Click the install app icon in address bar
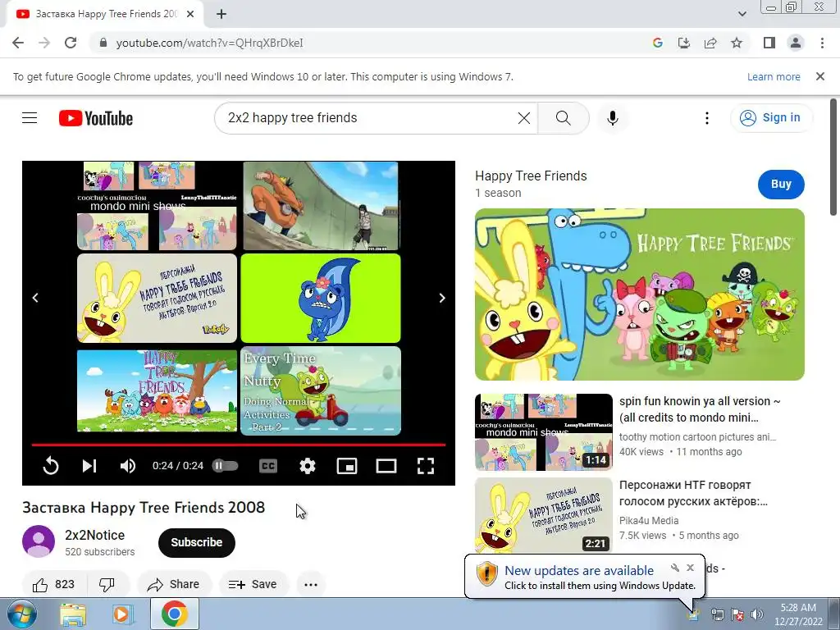This screenshot has height=630, width=840. (x=684, y=43)
